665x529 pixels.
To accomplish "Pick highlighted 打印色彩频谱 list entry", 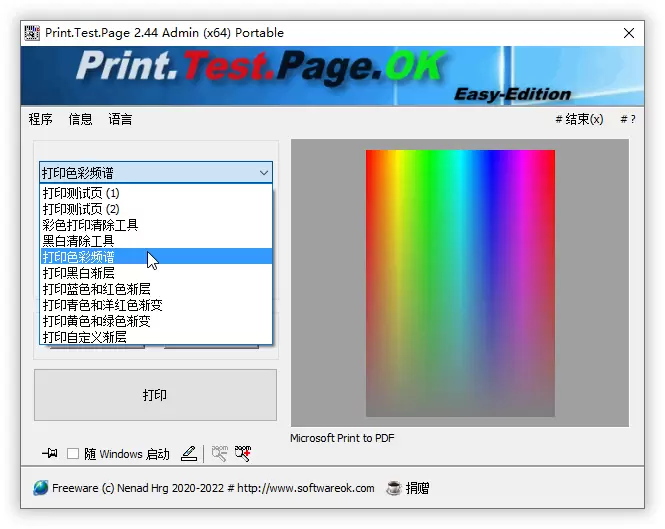I will click(x=156, y=257).
